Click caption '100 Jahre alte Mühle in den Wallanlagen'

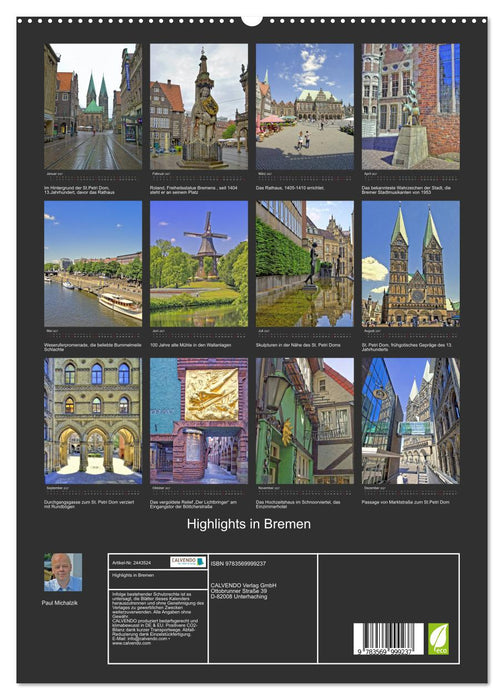[x=191, y=345]
